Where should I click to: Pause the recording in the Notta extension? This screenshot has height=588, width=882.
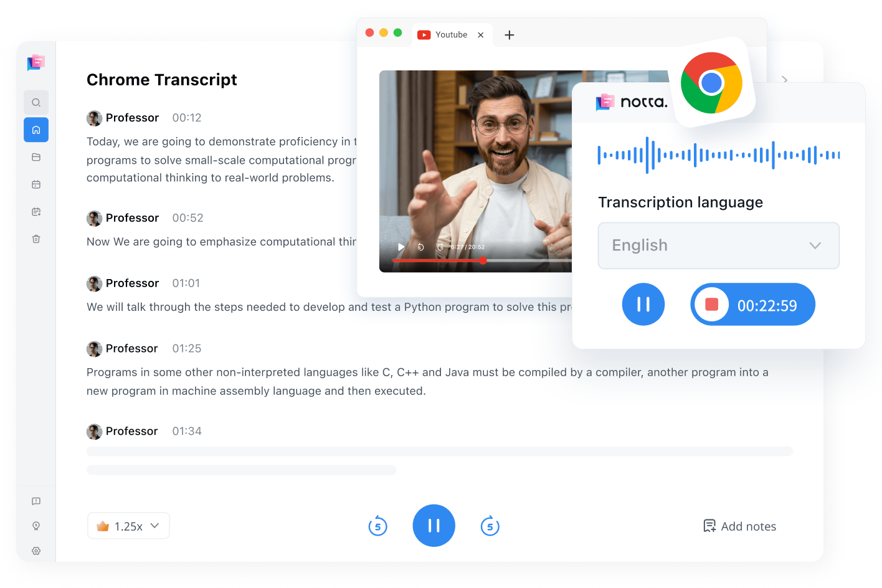tap(643, 304)
